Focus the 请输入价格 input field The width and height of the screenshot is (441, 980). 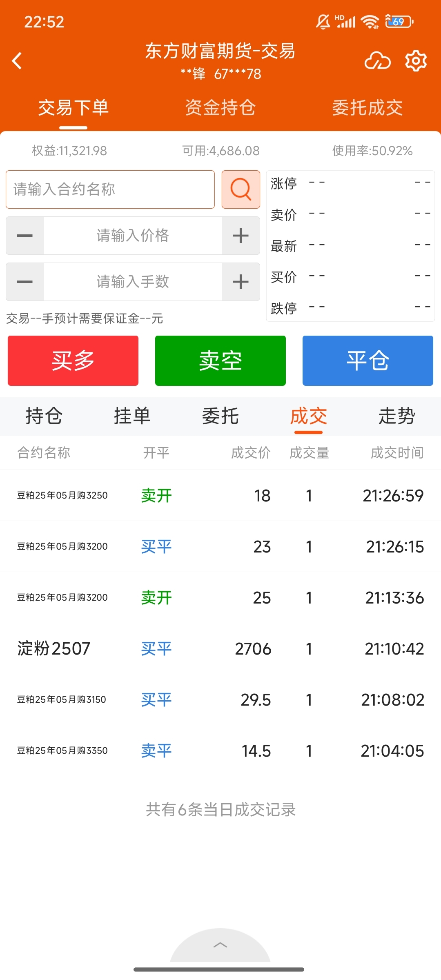(x=133, y=236)
